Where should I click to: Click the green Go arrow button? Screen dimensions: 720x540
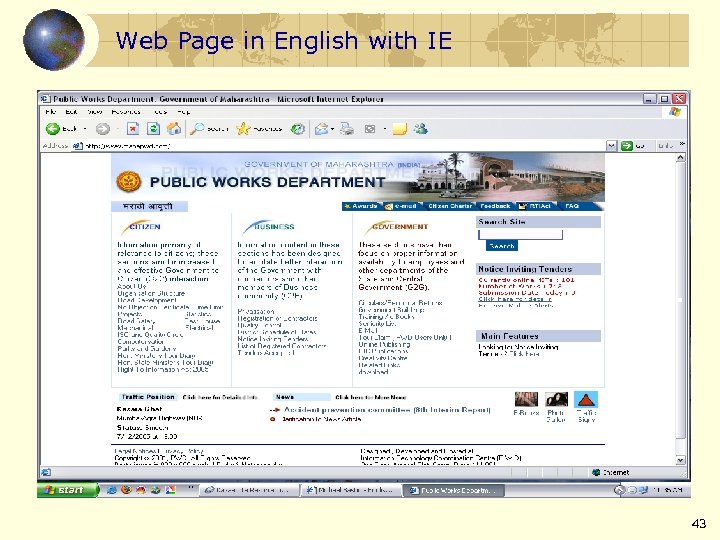[x=626, y=146]
